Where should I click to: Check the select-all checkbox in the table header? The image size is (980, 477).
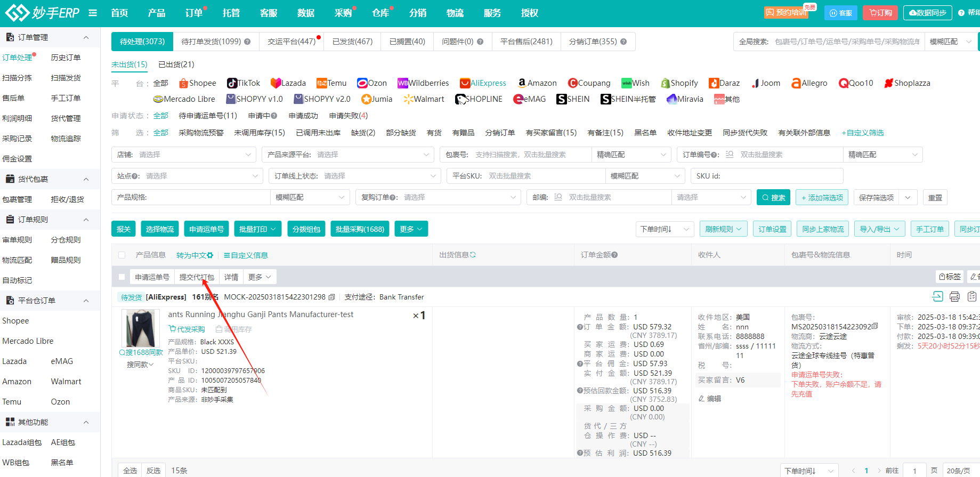pyautogui.click(x=122, y=255)
